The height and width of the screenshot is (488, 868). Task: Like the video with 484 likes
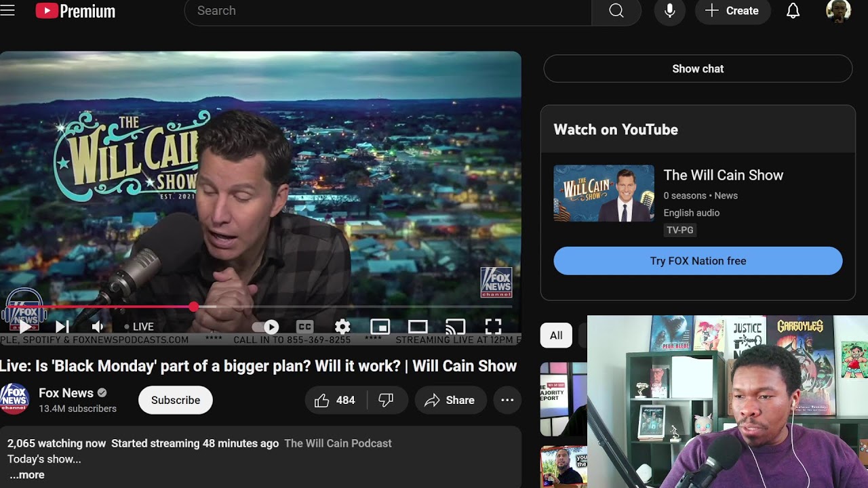[x=336, y=400]
